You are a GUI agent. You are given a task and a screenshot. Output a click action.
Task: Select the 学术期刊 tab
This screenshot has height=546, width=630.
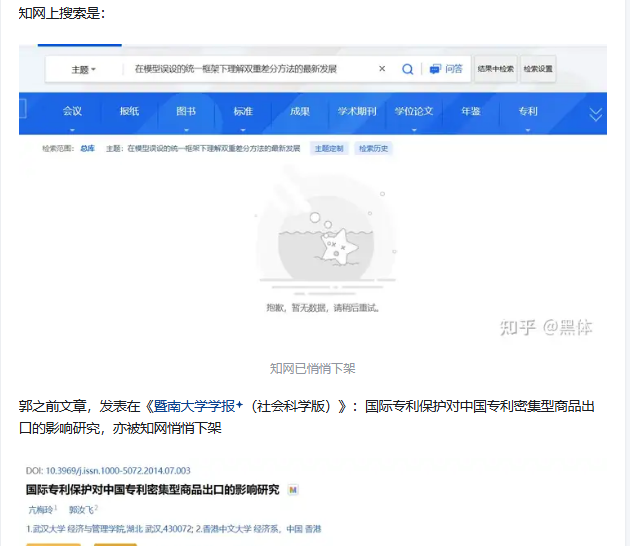point(357,111)
